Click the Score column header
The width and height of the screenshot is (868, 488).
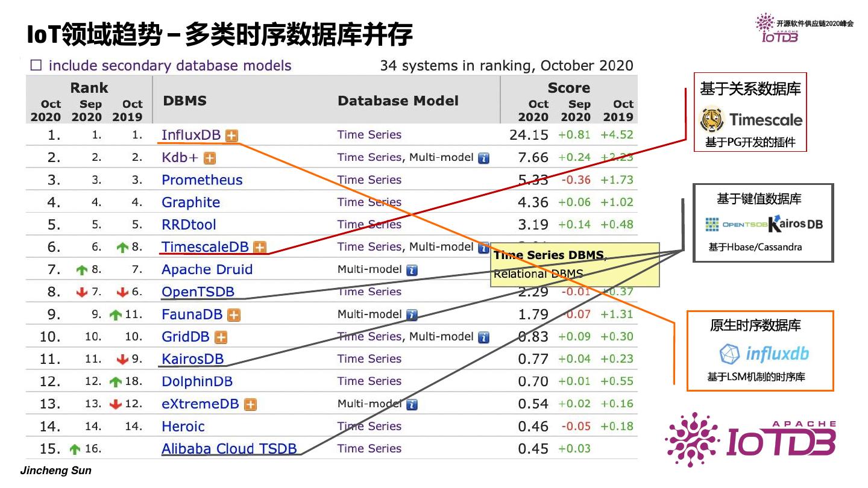pyautogui.click(x=568, y=88)
